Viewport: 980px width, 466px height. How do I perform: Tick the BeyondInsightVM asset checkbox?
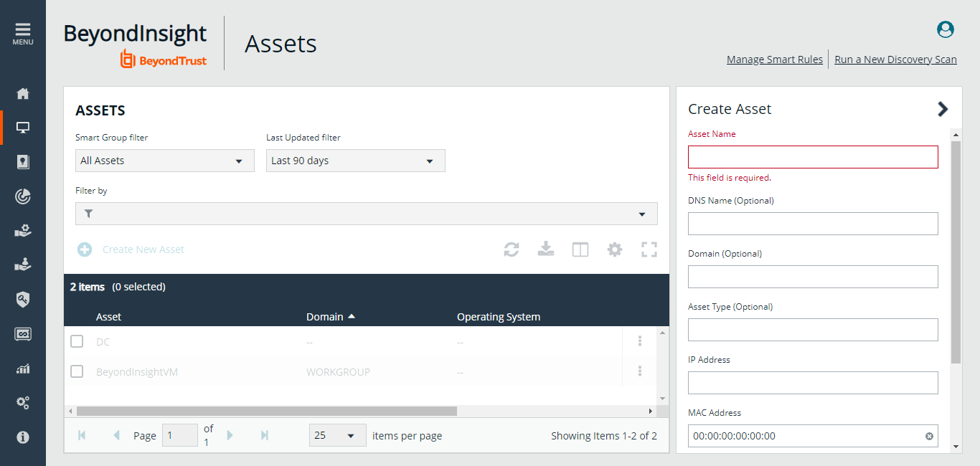(77, 371)
